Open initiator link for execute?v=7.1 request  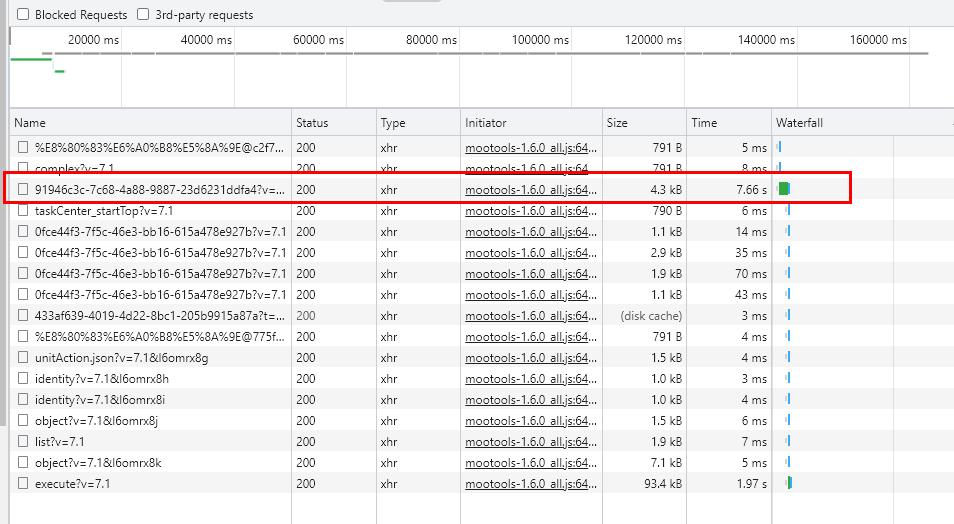(x=532, y=483)
